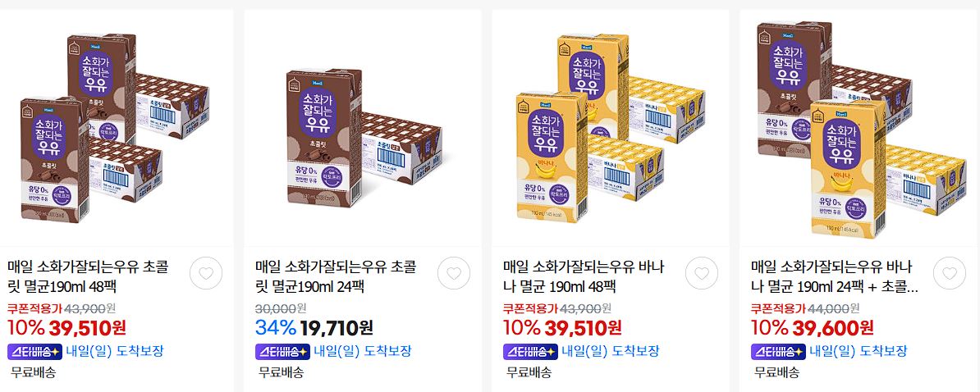Screen dimensions: 980x392
Task: Add banana plus chocolate combo to wishlist
Action: 950,273
